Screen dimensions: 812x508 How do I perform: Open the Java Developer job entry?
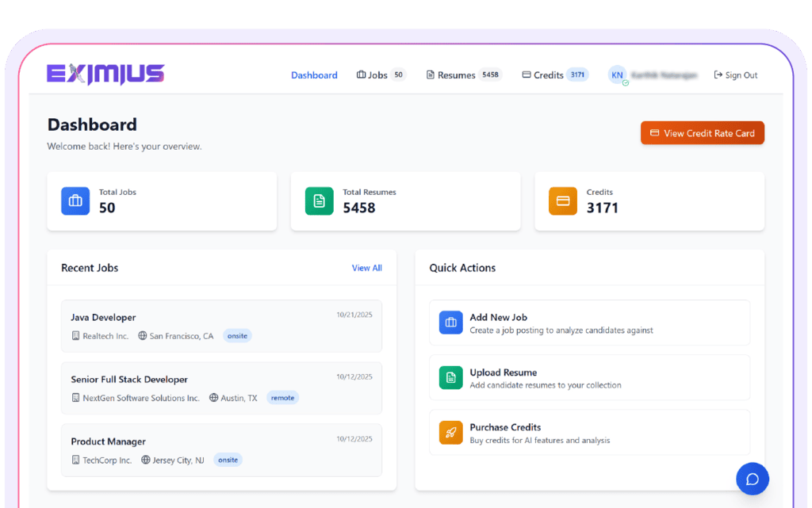coord(103,318)
